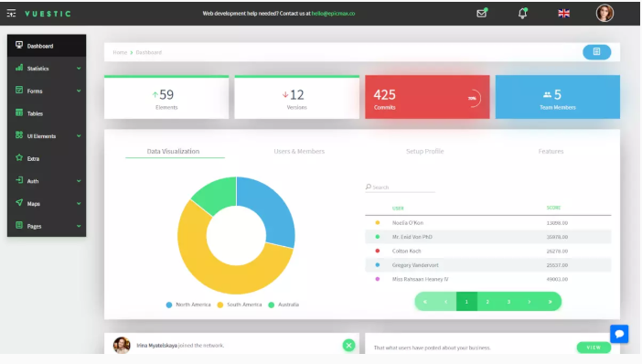Jump to last page with double-right arrow
This screenshot has width=642, height=364.
[x=551, y=302]
